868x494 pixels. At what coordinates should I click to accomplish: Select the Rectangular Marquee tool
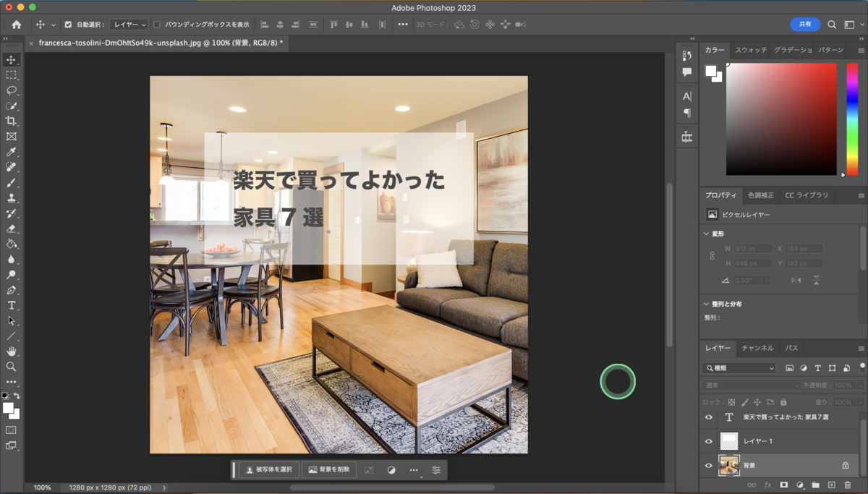click(11, 75)
